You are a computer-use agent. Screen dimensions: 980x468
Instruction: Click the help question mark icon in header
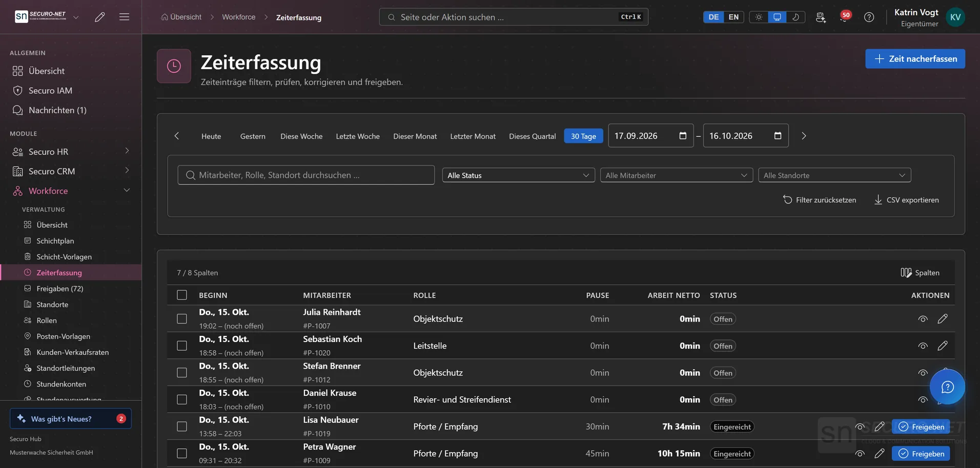(x=869, y=17)
